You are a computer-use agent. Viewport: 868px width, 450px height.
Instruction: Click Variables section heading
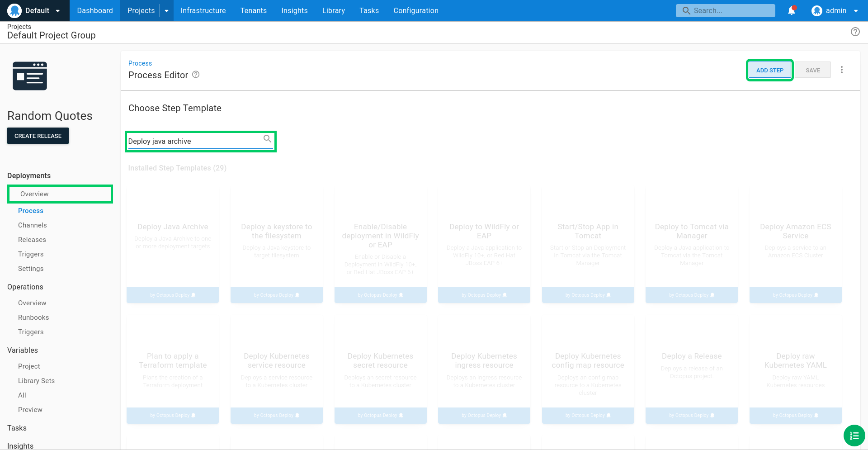click(23, 350)
